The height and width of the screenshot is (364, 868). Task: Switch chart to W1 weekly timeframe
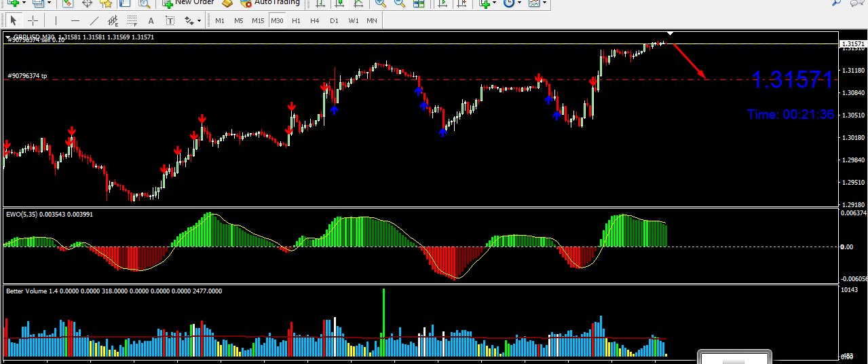point(354,20)
